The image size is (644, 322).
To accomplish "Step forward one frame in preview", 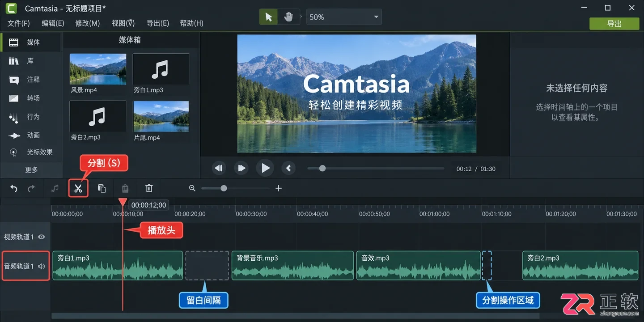I will 241,168.
